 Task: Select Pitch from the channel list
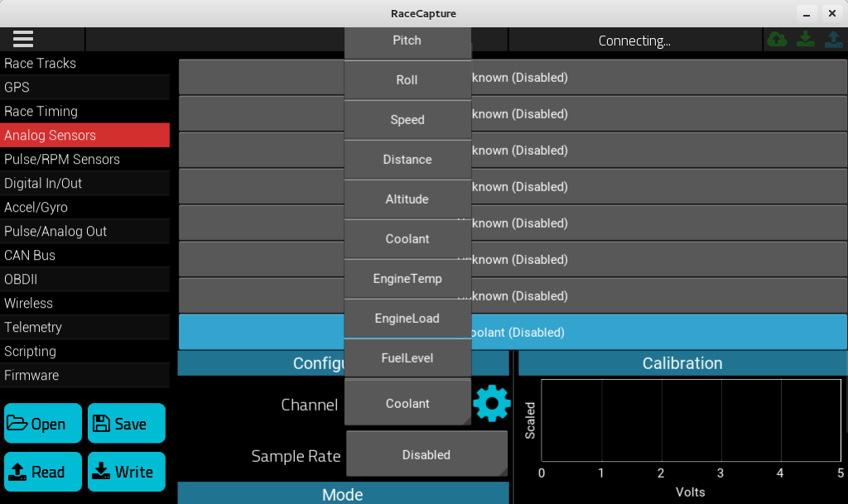tap(407, 41)
